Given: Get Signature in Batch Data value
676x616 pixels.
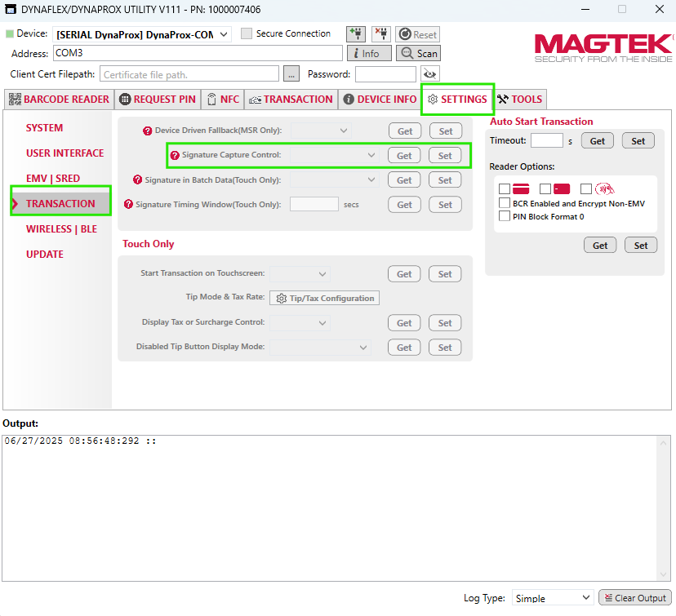Looking at the screenshot, I should [404, 180].
